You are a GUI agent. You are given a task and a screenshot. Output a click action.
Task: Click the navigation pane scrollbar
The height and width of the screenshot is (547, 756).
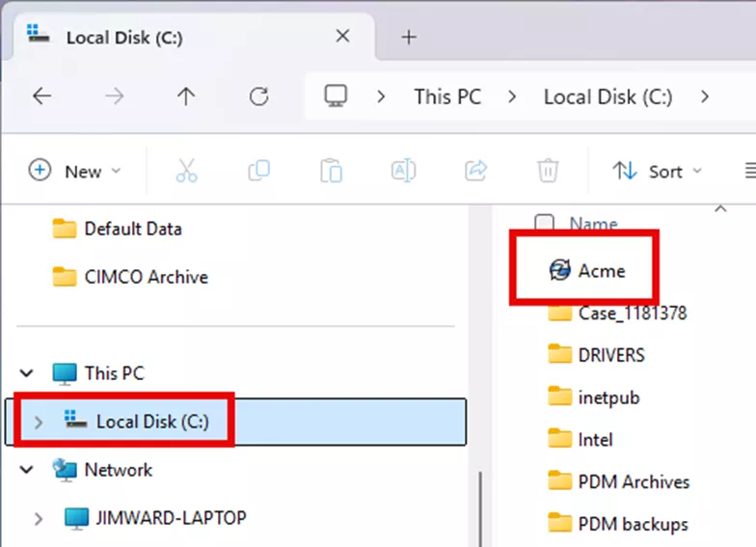480,509
